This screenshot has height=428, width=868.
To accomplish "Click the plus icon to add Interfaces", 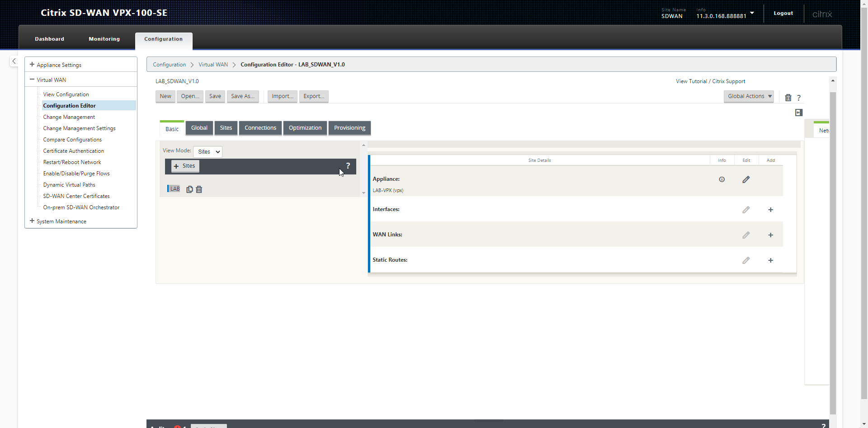I will [770, 210].
